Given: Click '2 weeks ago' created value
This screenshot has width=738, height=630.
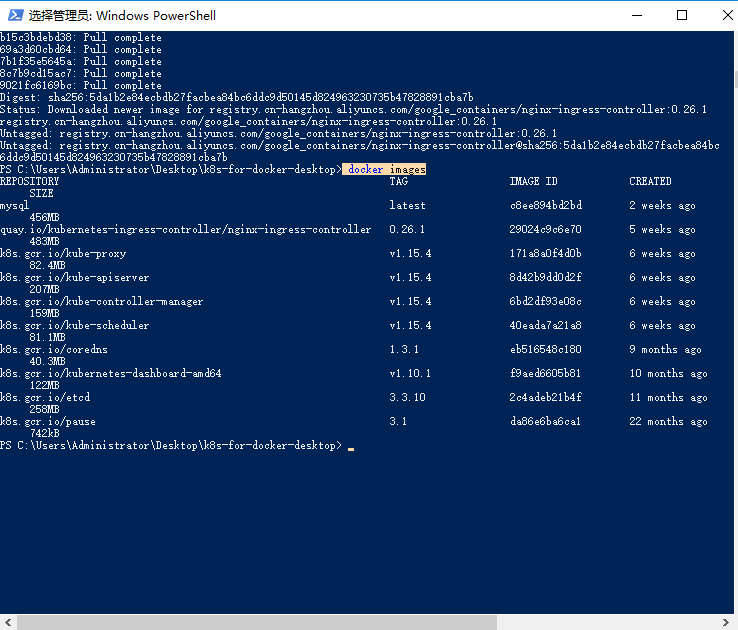Looking at the screenshot, I should (x=662, y=206).
